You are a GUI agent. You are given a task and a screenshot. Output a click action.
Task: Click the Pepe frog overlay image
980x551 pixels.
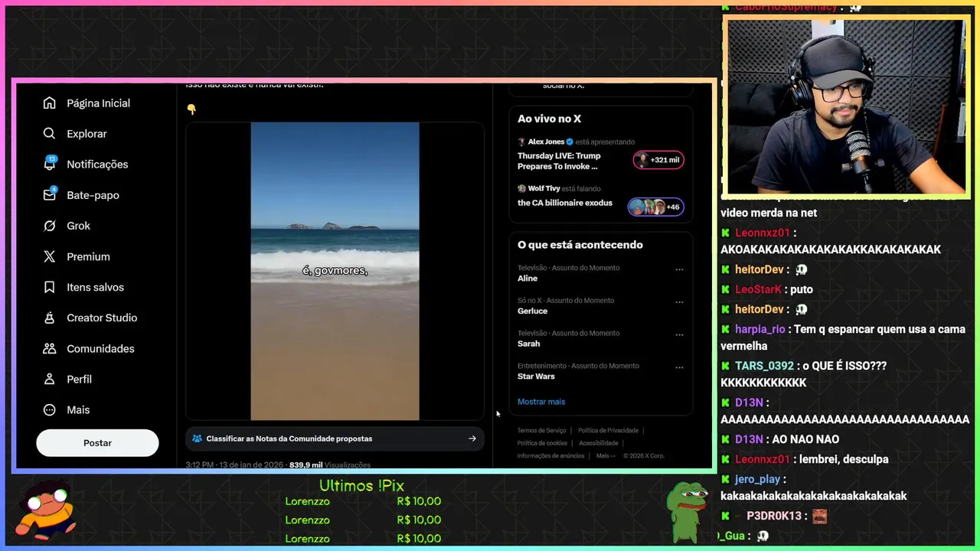tap(688, 512)
